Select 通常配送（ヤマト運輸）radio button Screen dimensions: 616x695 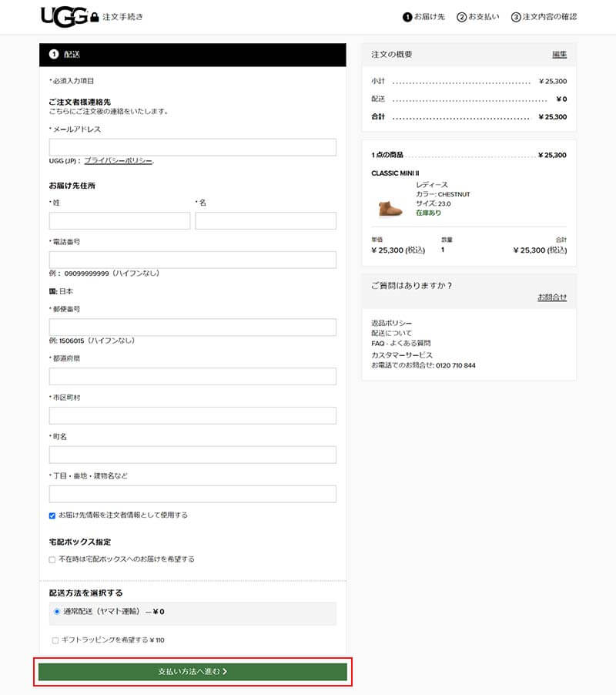[57, 612]
